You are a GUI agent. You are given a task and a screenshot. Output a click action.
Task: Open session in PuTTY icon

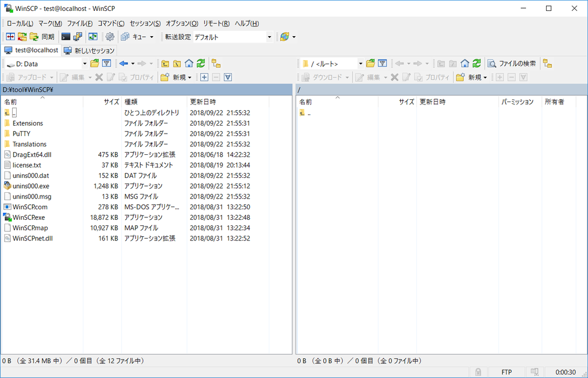78,37
